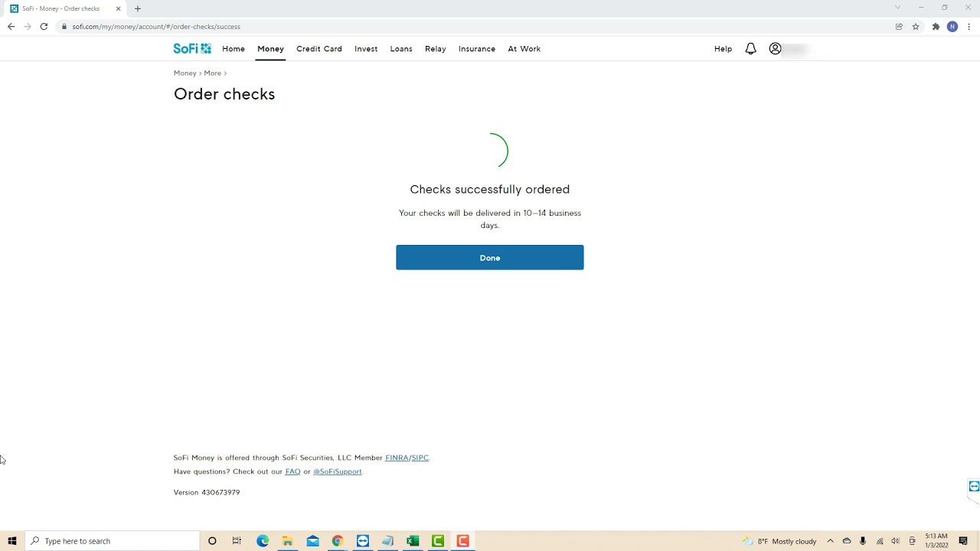This screenshot has height=551, width=980.
Task: Open volume control in system tray
Action: coord(895,541)
